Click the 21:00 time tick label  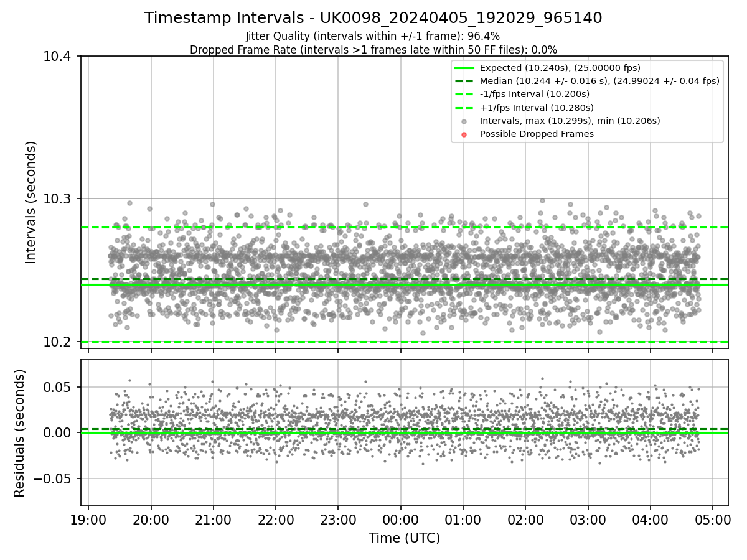(x=213, y=520)
